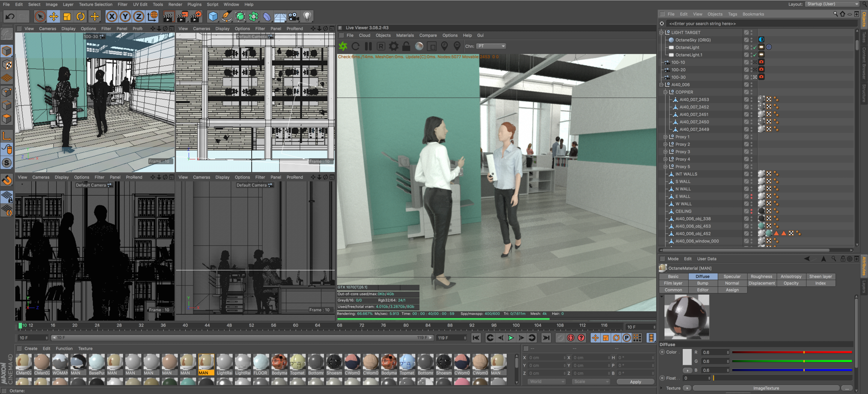Click the ImageTexture button

766,388
